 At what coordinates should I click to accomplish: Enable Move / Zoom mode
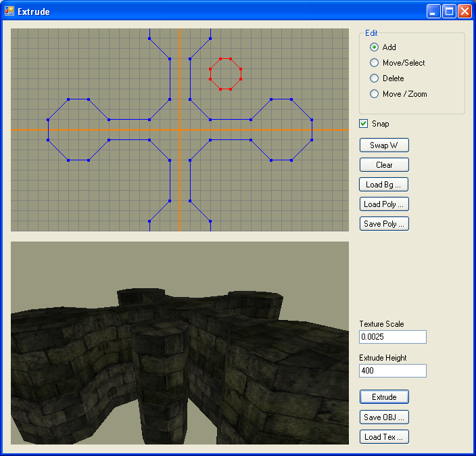[x=375, y=94]
